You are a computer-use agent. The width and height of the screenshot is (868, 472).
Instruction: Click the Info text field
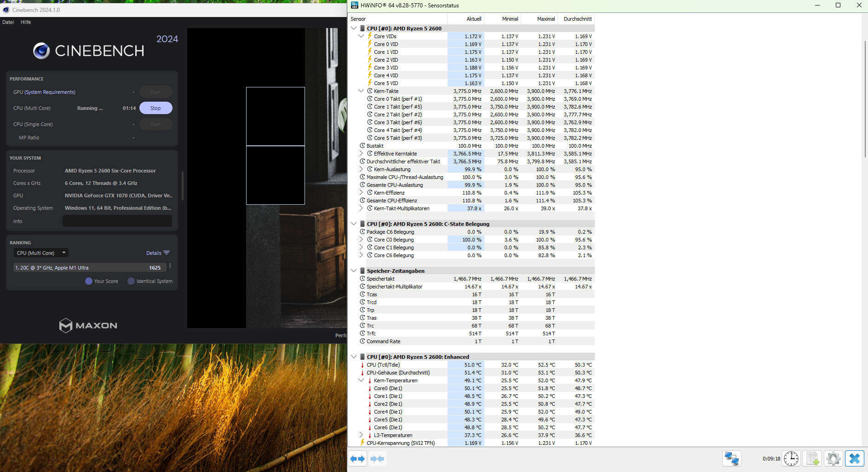pos(117,221)
